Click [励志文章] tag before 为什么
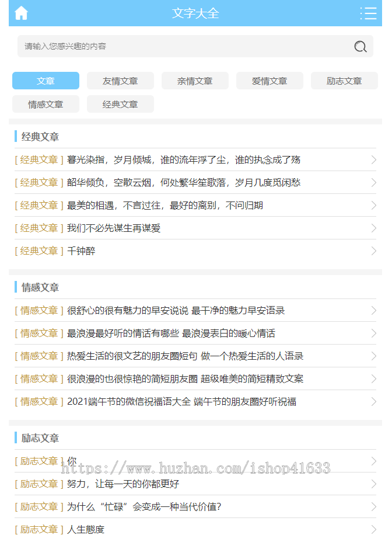This screenshot has height=535, width=392. point(39,507)
